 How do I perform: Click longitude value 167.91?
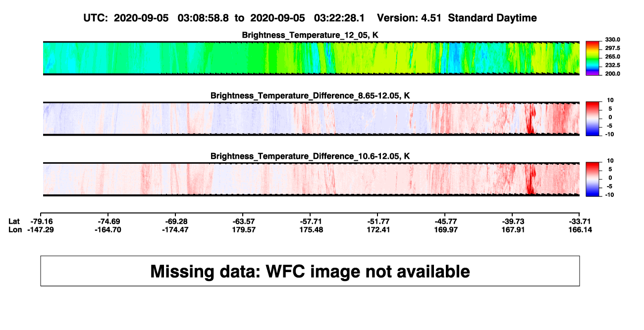pos(513,230)
